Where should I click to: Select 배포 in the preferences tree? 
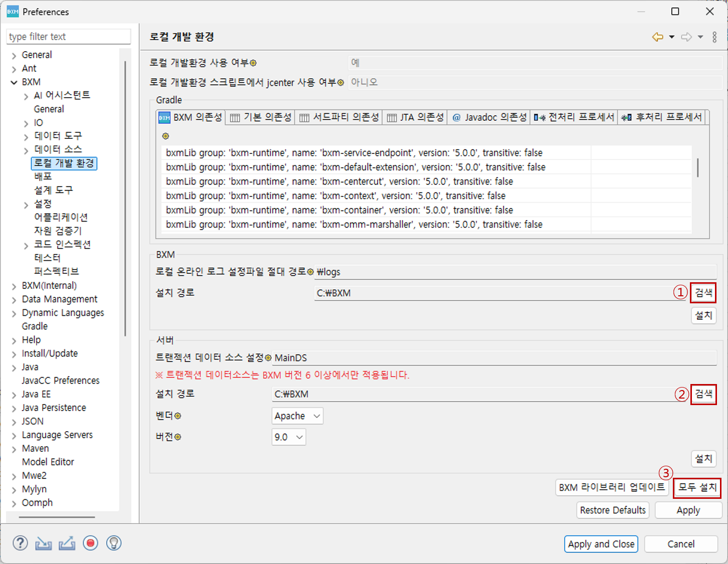pyautogui.click(x=43, y=176)
